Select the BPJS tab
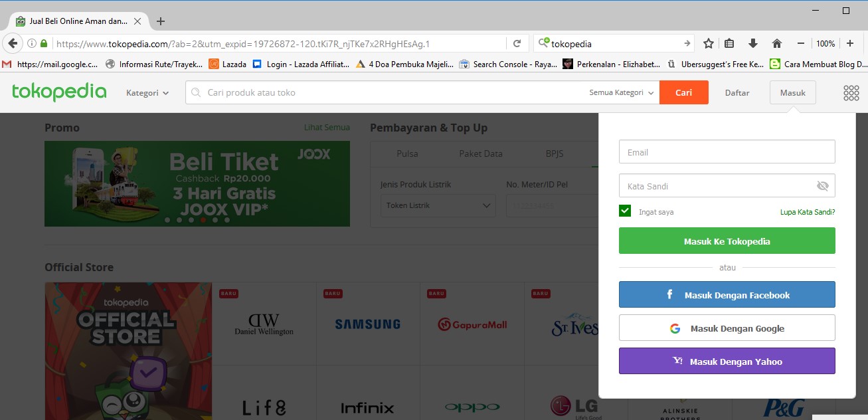868x420 pixels. pyautogui.click(x=554, y=154)
